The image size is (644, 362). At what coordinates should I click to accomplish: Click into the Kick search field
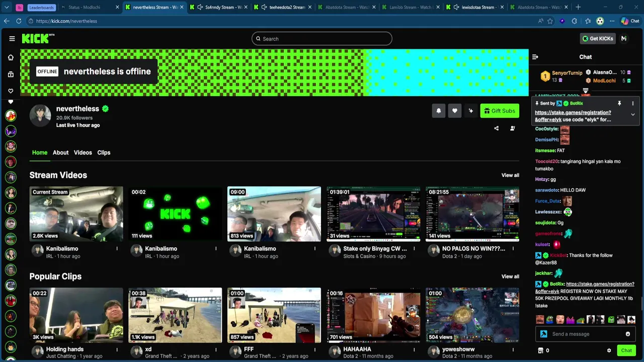pyautogui.click(x=322, y=39)
